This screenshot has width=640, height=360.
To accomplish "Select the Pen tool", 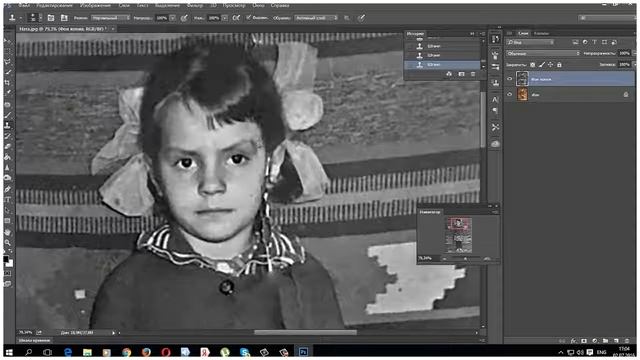I will click(7, 189).
